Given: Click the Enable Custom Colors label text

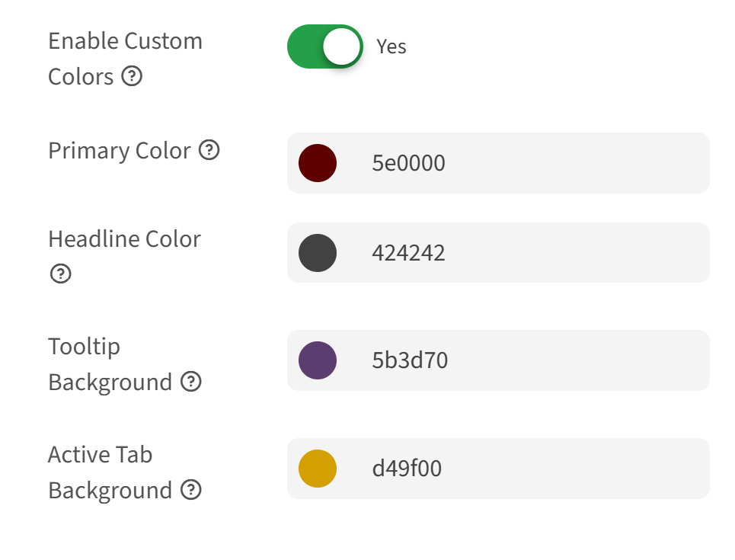Looking at the screenshot, I should tap(125, 41).
